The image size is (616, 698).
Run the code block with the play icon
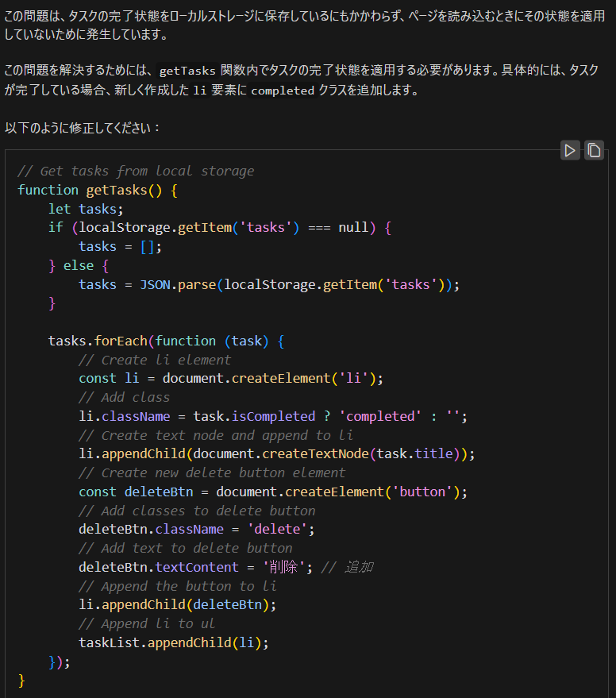[569, 149]
